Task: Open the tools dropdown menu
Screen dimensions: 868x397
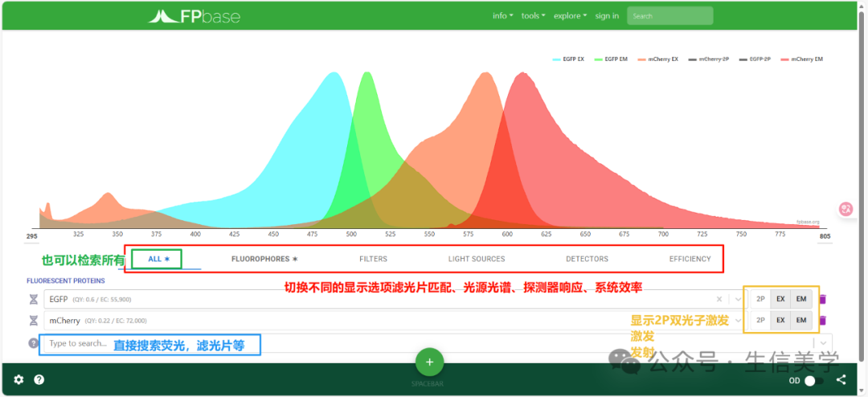Action: (533, 16)
